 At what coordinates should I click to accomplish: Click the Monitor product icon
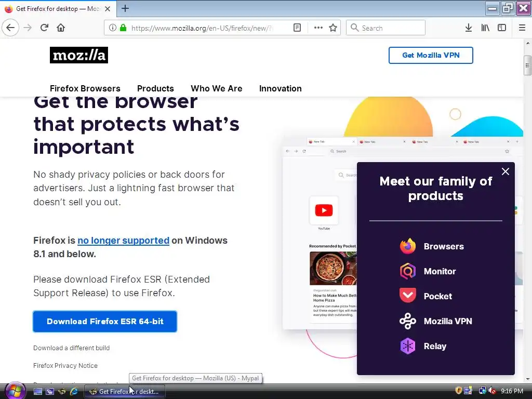tap(407, 271)
